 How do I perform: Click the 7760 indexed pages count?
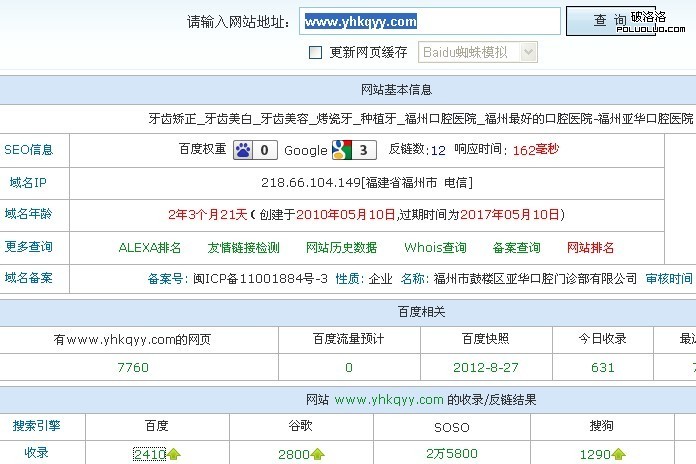tap(133, 368)
